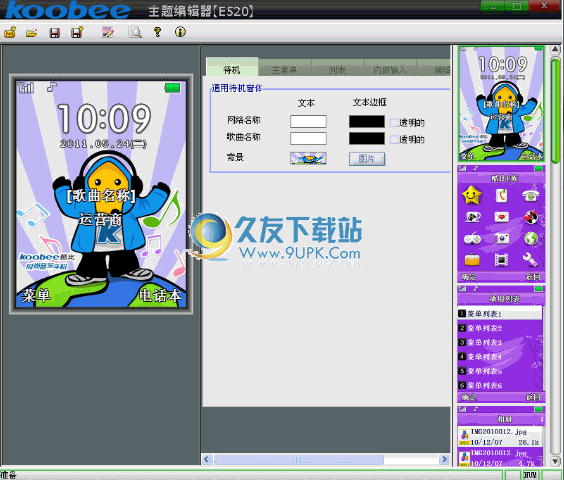The height and width of the screenshot is (480, 564).
Task: Toggle 透明的 checkbox for 歌曲名称
Action: 394,139
